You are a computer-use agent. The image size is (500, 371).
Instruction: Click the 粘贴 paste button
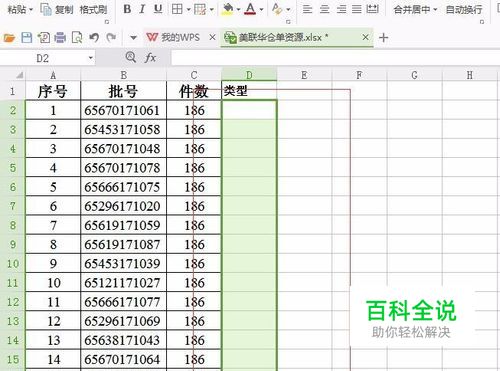click(17, 9)
